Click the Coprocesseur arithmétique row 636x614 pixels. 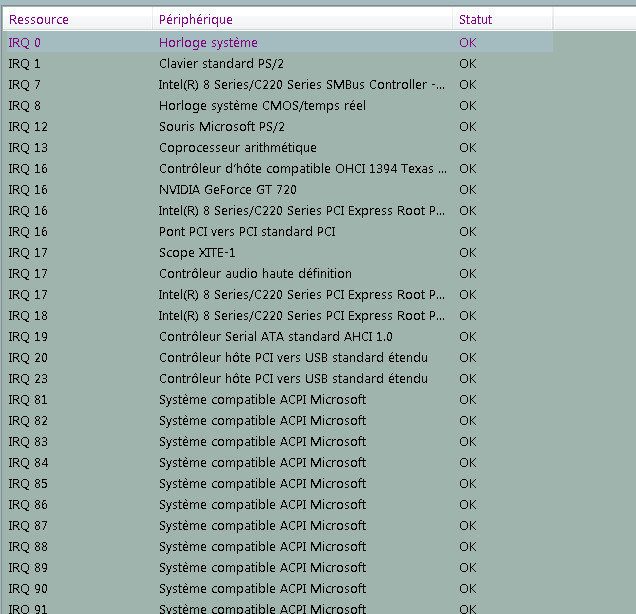tap(237, 147)
